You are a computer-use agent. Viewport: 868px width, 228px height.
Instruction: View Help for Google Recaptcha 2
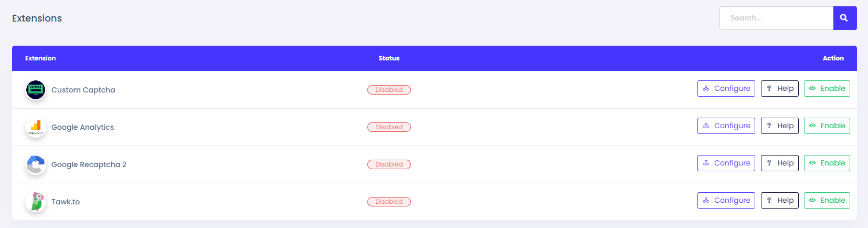pos(779,163)
